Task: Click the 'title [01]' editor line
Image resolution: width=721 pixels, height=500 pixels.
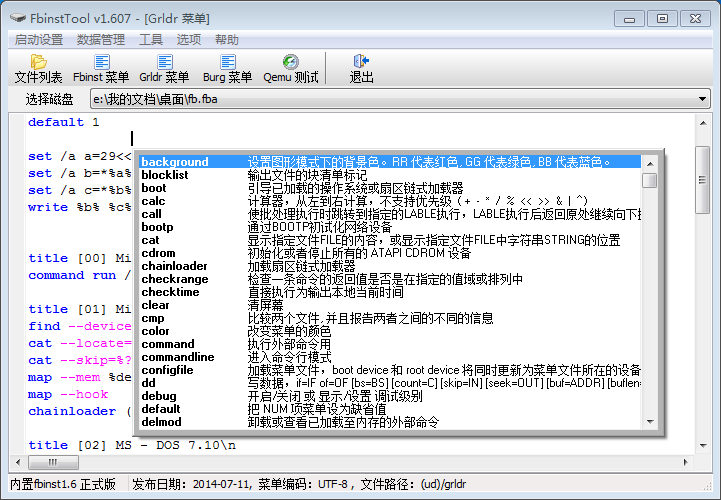Action: (x=80, y=309)
